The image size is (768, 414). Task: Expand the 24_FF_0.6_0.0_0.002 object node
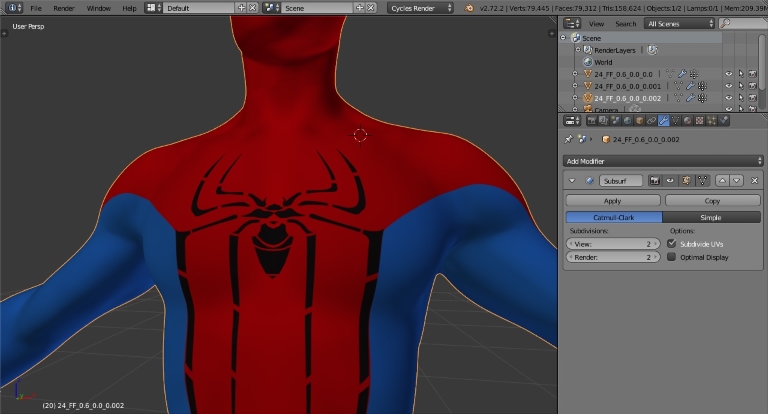point(575,98)
